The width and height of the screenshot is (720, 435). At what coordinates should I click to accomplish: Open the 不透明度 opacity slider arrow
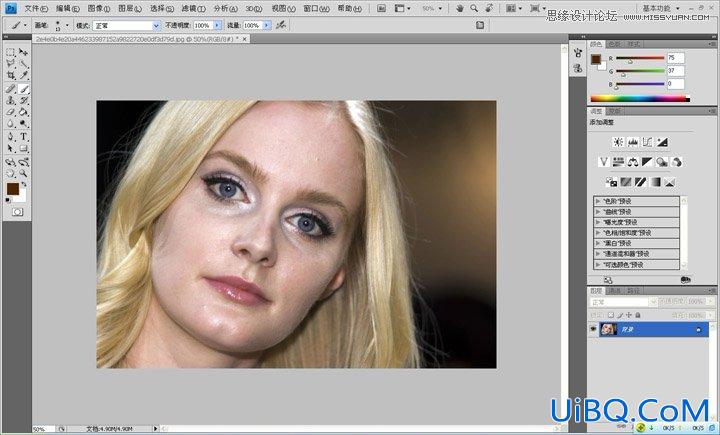218,25
